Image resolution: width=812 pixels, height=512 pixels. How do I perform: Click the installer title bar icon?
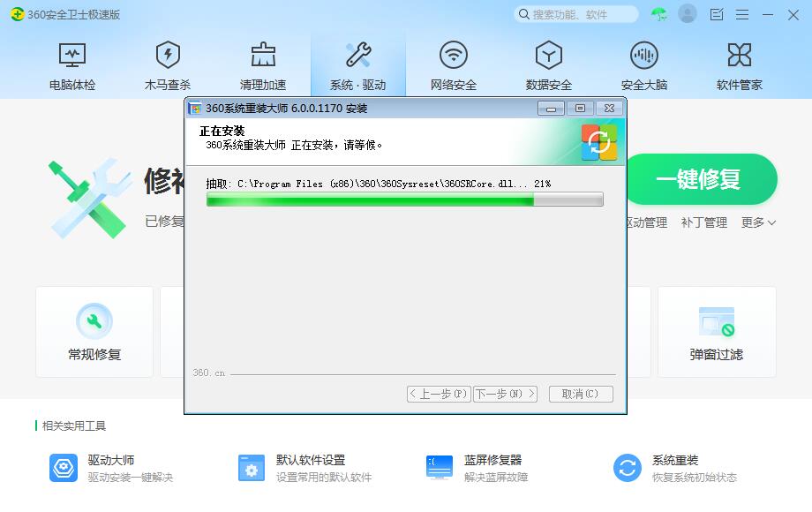tap(195, 109)
